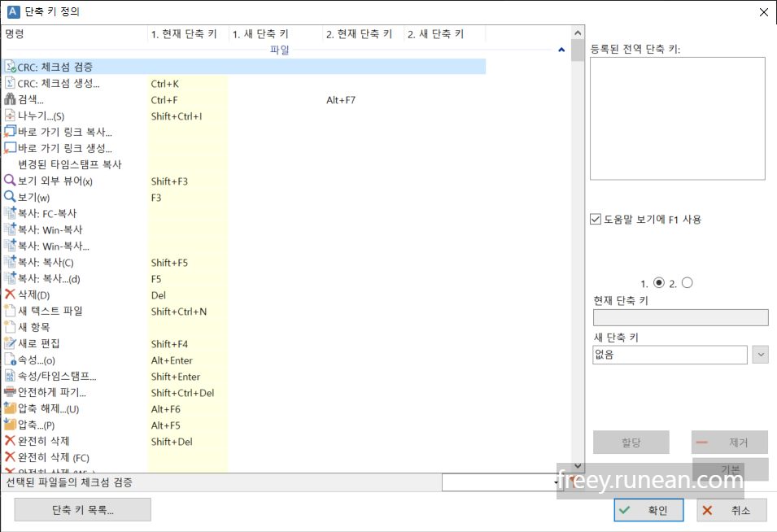This screenshot has width=777, height=532.
Task: Click the 등록된 전역 단축 키 list box
Action: tap(678, 119)
